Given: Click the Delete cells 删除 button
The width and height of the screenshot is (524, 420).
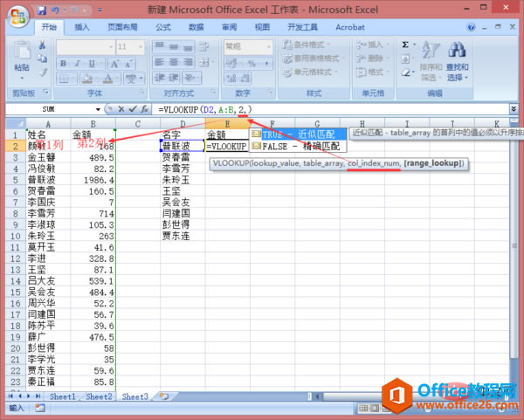Looking at the screenshot, I should tap(372, 59).
